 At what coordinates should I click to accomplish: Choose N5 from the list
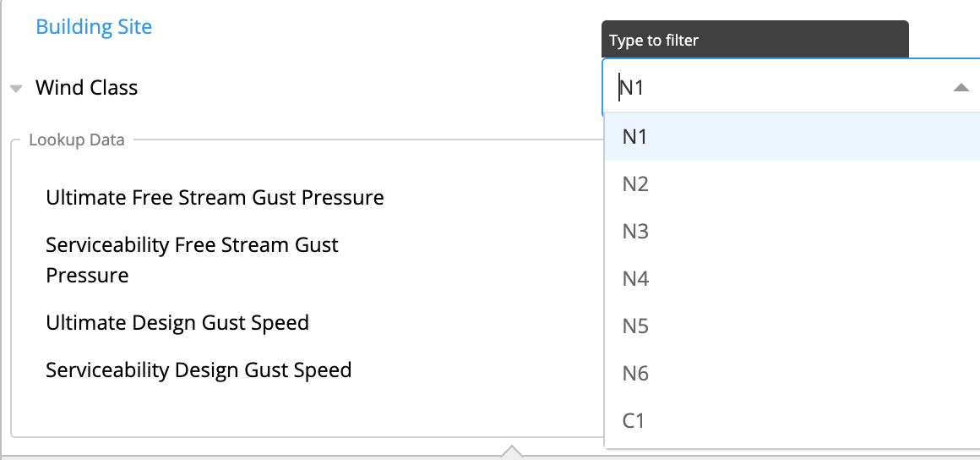coord(792,326)
